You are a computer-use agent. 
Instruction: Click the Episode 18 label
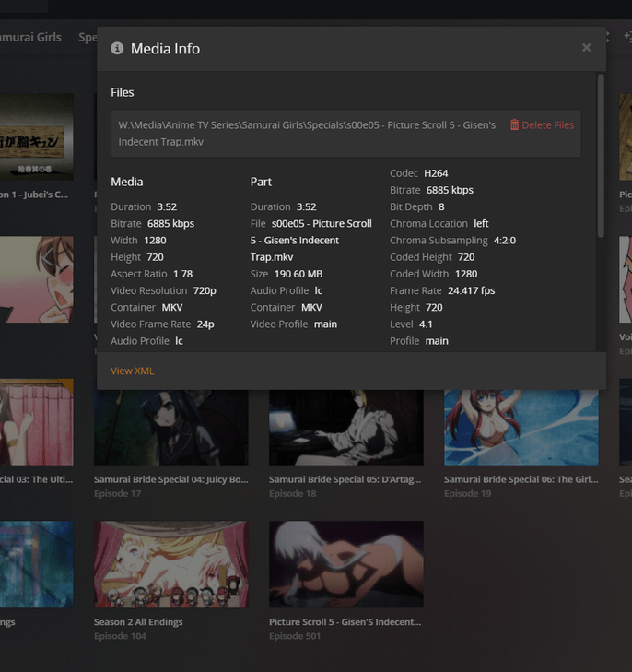tap(292, 494)
